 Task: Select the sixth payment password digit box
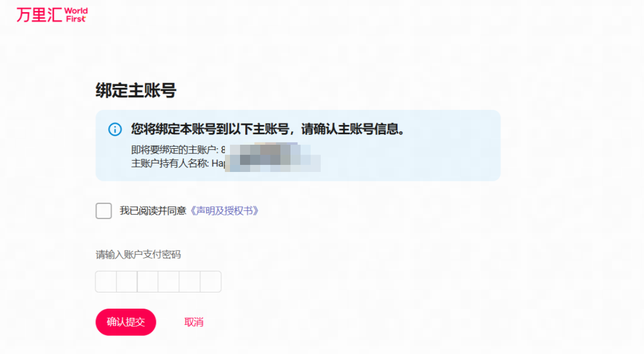point(211,281)
